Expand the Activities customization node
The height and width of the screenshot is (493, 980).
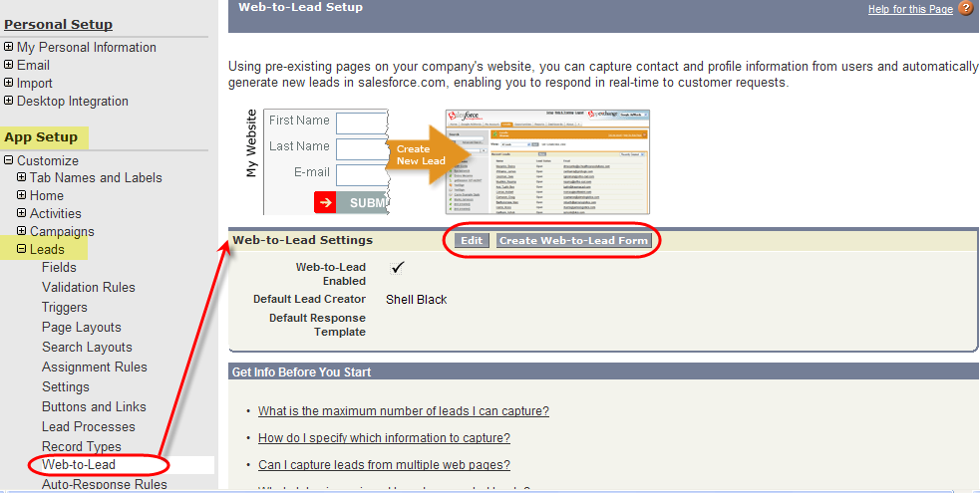click(22, 213)
